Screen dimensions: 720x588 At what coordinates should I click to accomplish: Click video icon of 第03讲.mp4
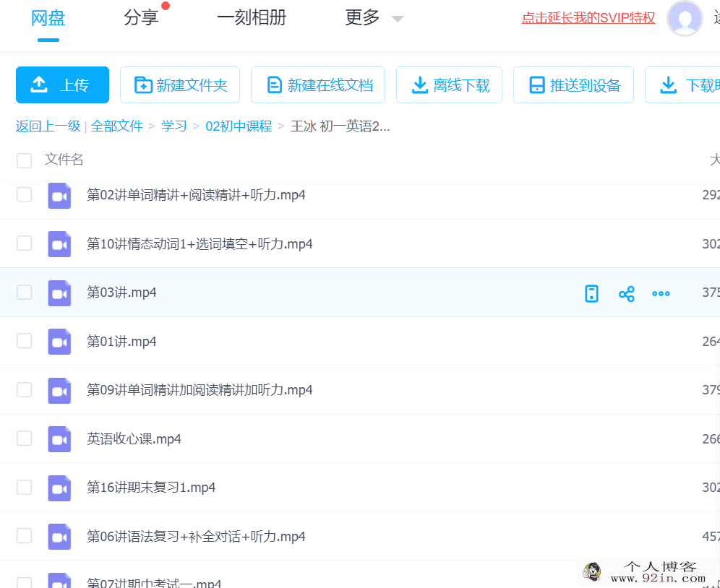60,293
